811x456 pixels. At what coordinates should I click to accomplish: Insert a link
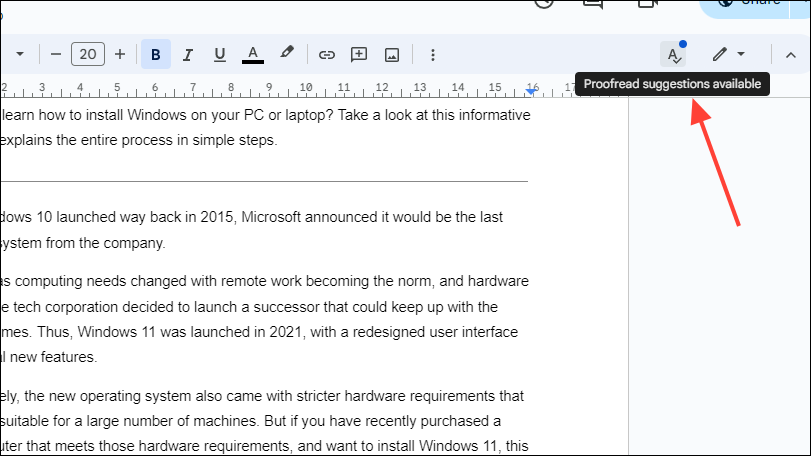click(x=327, y=54)
